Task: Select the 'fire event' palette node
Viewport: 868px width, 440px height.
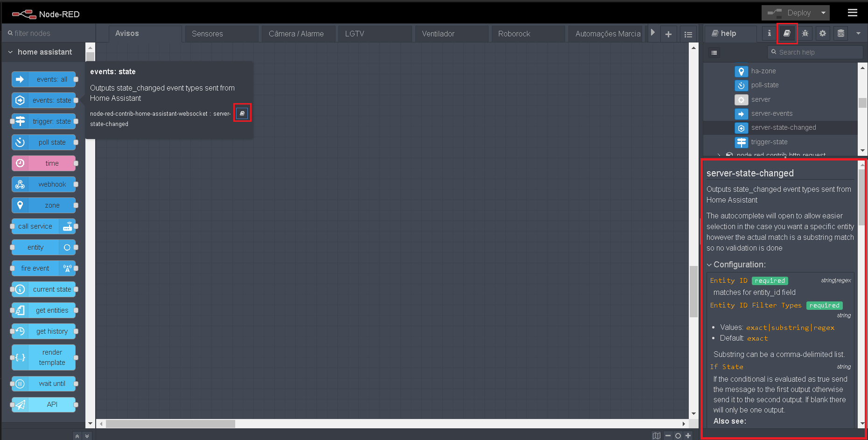Action: click(44, 268)
